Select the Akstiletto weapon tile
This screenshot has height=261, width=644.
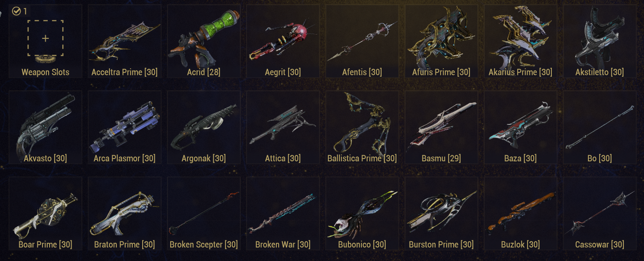tap(600, 41)
